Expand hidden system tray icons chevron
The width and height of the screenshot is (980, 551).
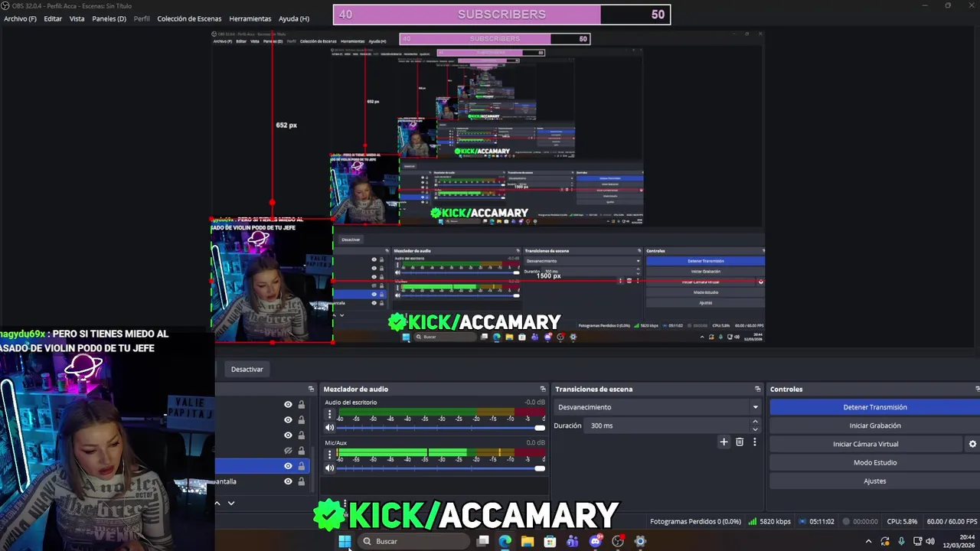click(x=868, y=541)
